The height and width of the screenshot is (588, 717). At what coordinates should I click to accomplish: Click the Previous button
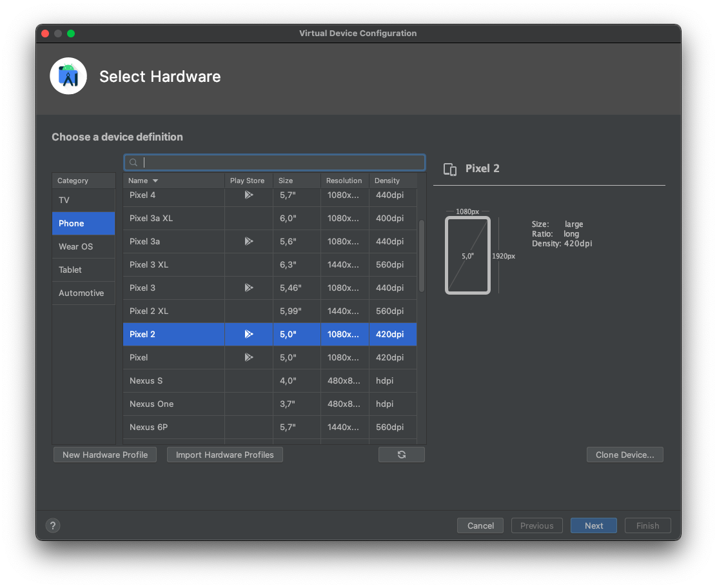click(537, 526)
